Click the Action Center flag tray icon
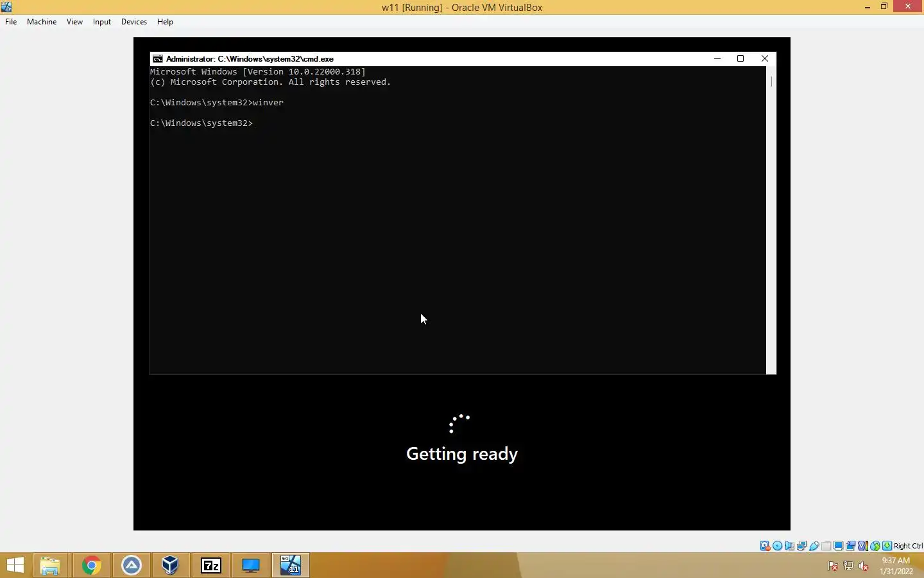 pos(833,566)
